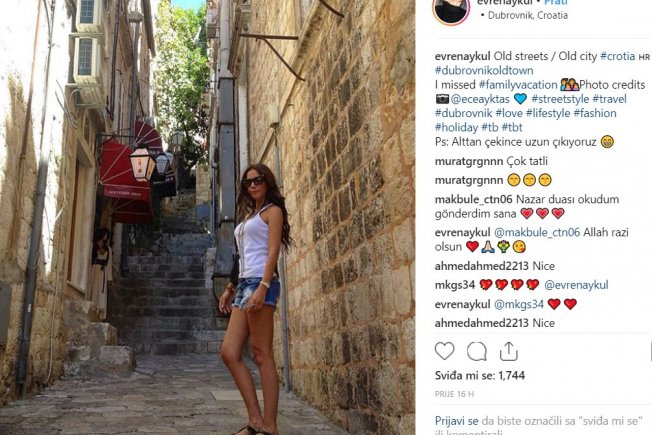Open the #lifestyle hashtag

(x=548, y=113)
